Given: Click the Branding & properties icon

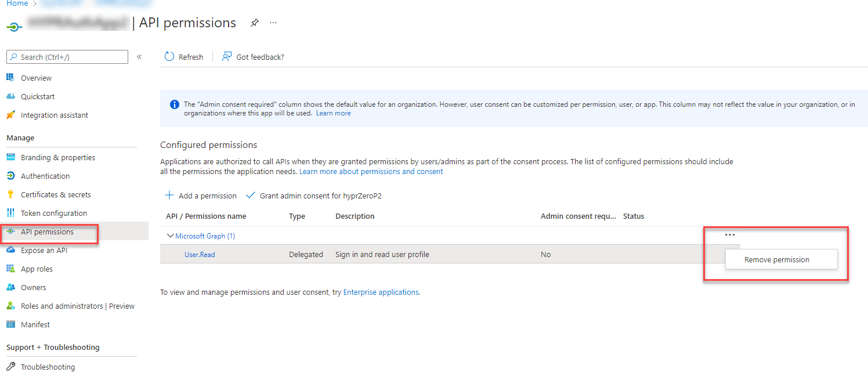Looking at the screenshot, I should [x=10, y=157].
